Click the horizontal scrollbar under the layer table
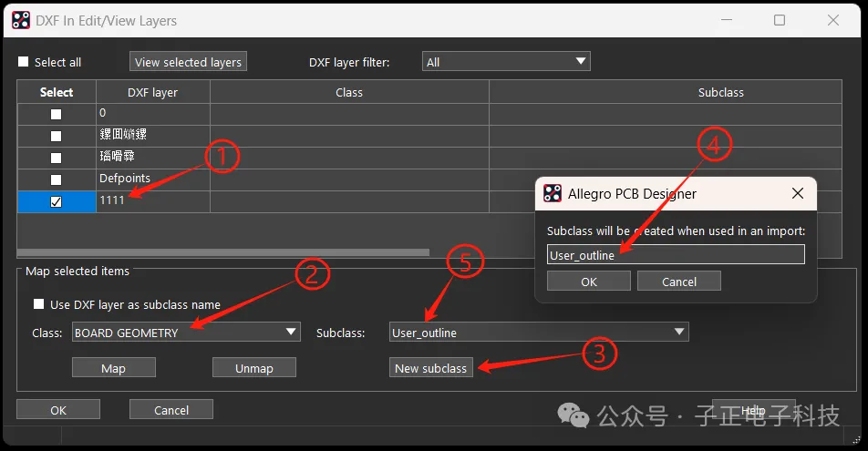The height and width of the screenshot is (451, 868). [223, 252]
